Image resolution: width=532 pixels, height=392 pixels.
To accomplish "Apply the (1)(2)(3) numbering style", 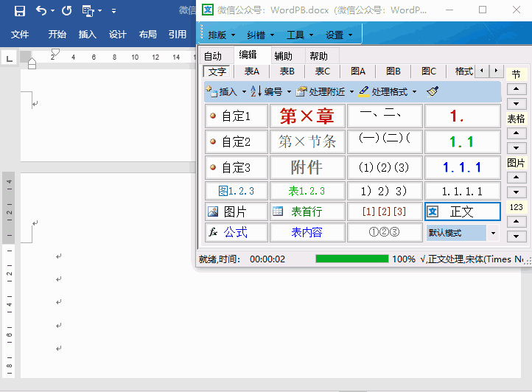I will coord(385,167).
